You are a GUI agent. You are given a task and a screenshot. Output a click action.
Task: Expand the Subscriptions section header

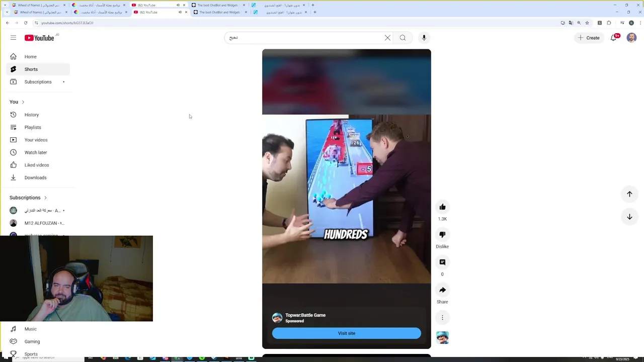(28, 198)
